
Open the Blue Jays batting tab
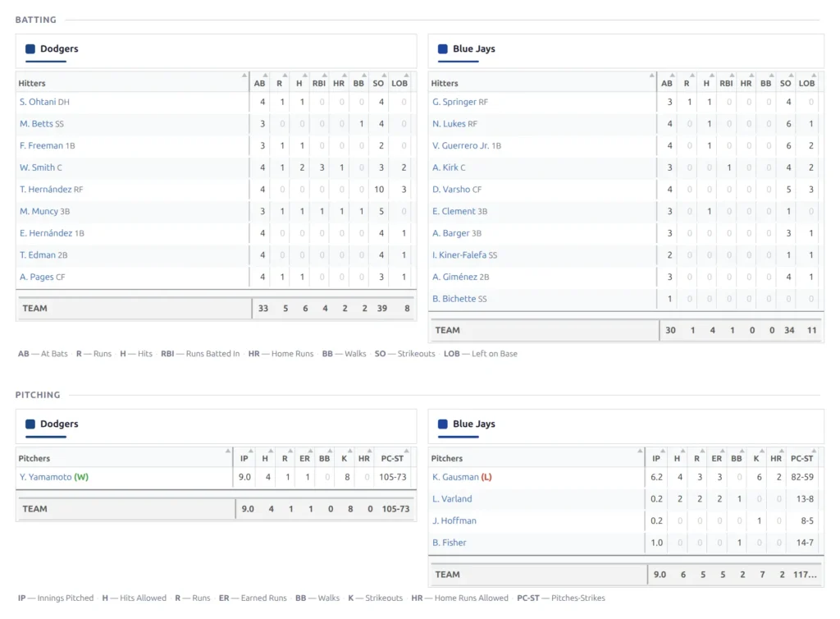coord(466,48)
